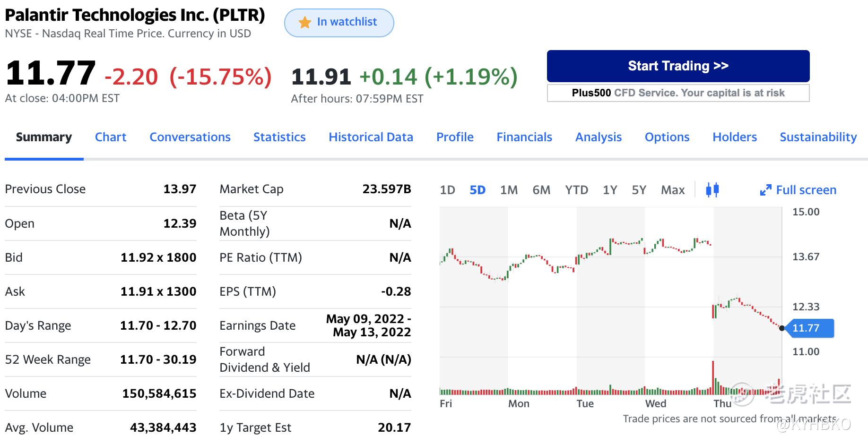Select the 1M chart range
Viewport: 868px width, 444px height.
pos(509,190)
